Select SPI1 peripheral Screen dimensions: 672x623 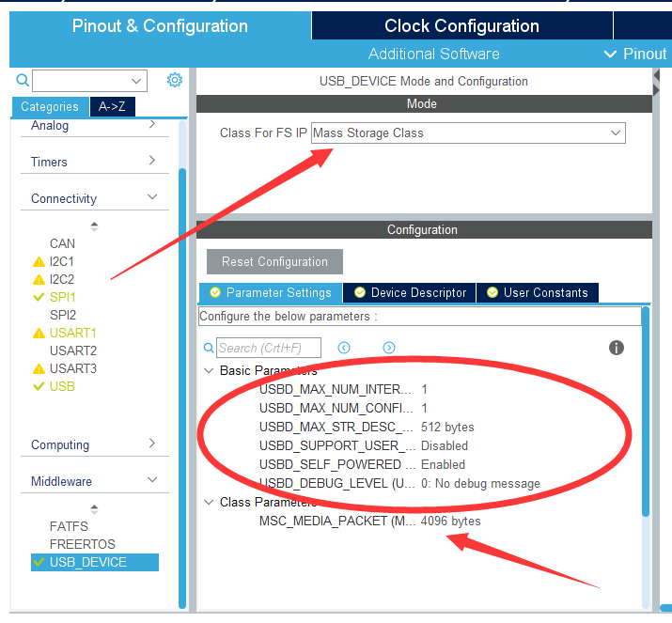(63, 297)
